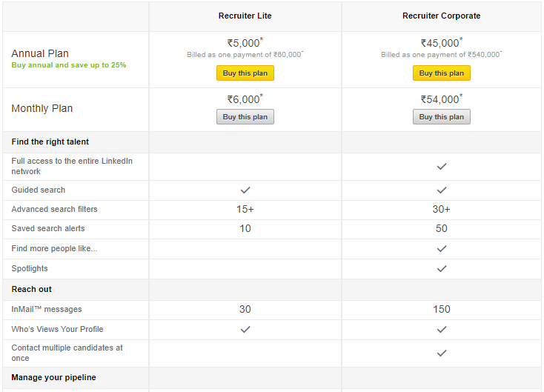Buy the Recruiter Corporate monthly plan
This screenshot has width=544, height=392.
441,117
